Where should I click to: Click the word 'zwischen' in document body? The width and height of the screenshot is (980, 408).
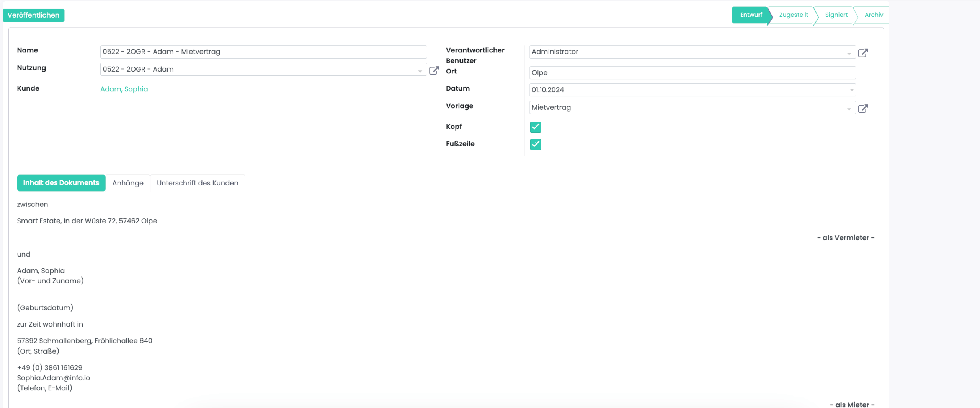pyautogui.click(x=33, y=205)
